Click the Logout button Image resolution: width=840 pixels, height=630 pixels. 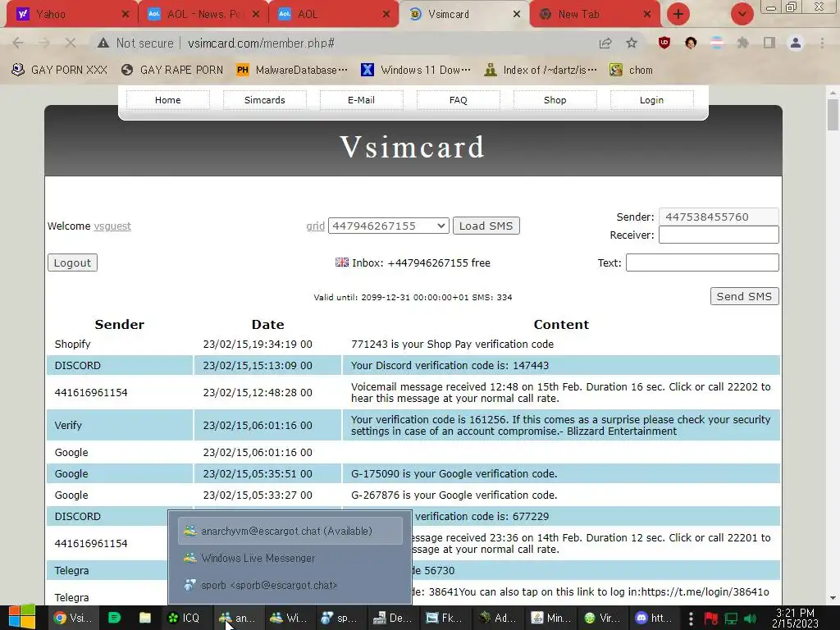coord(72,262)
